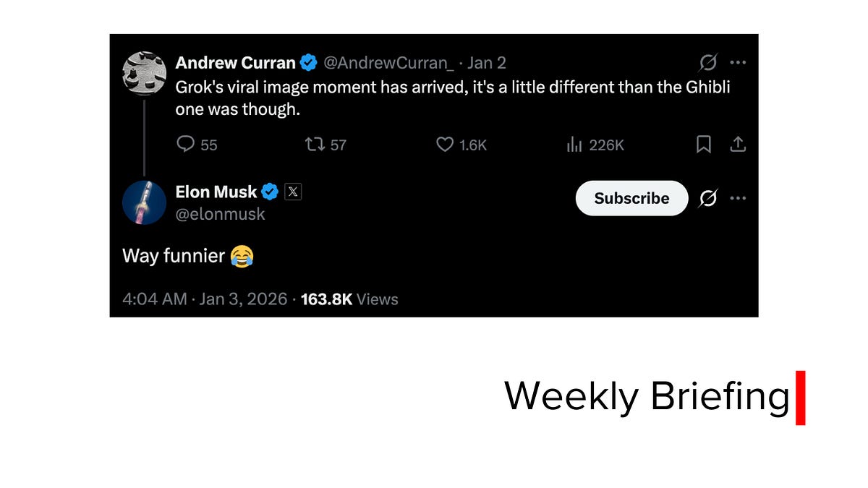Click the Andrew Curran display name

(x=235, y=63)
